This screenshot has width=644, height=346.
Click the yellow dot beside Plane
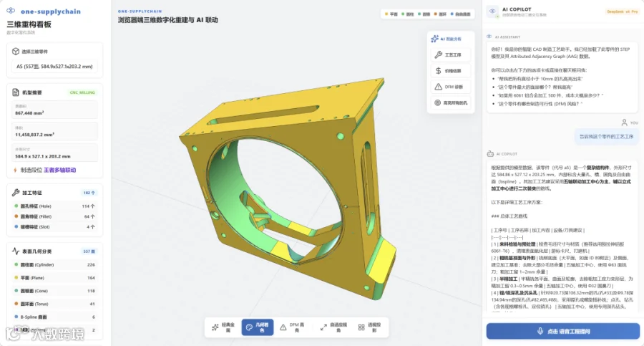[16, 278]
